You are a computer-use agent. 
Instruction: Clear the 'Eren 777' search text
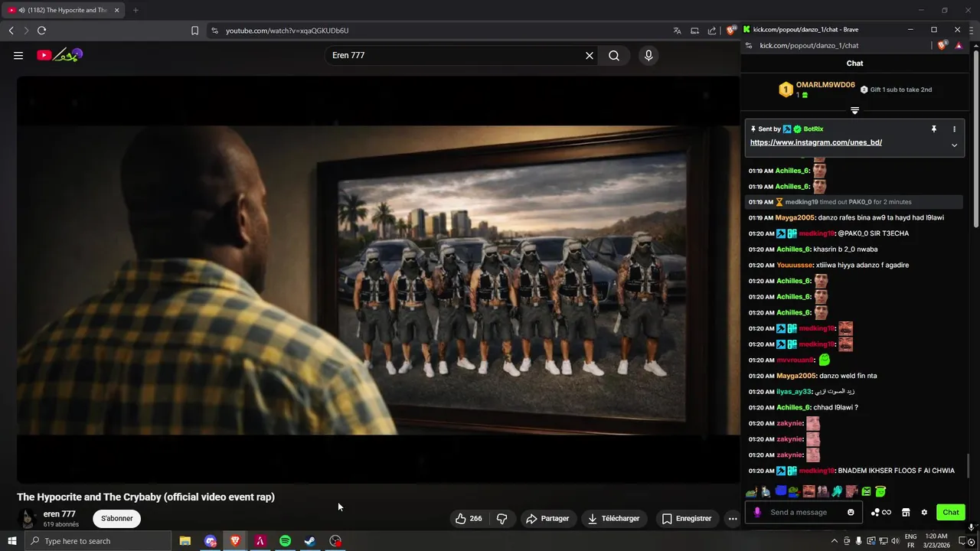click(590, 55)
